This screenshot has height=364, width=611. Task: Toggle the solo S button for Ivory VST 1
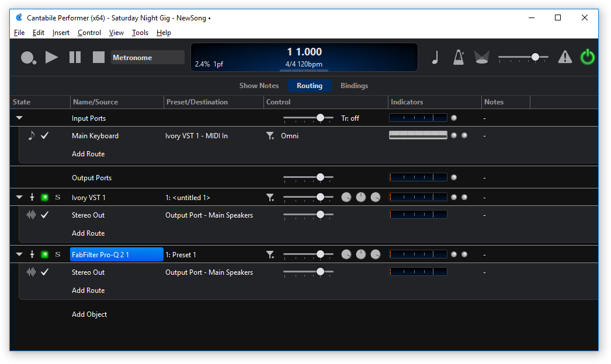click(x=58, y=197)
